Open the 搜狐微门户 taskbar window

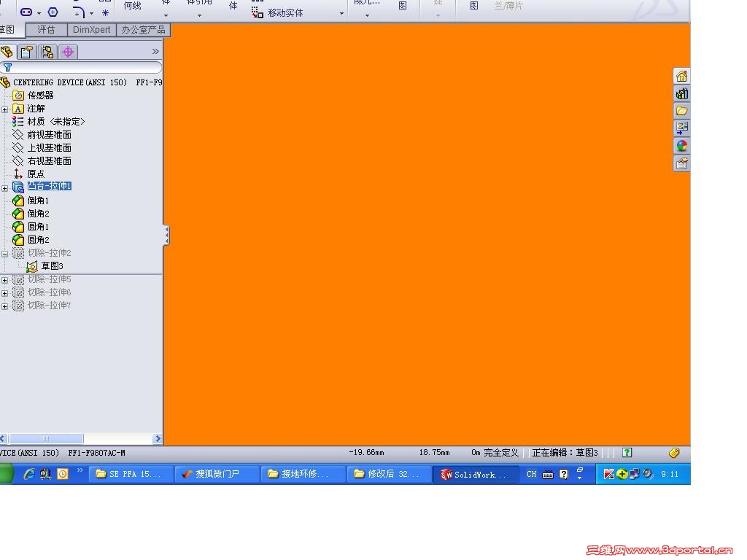pos(217,474)
